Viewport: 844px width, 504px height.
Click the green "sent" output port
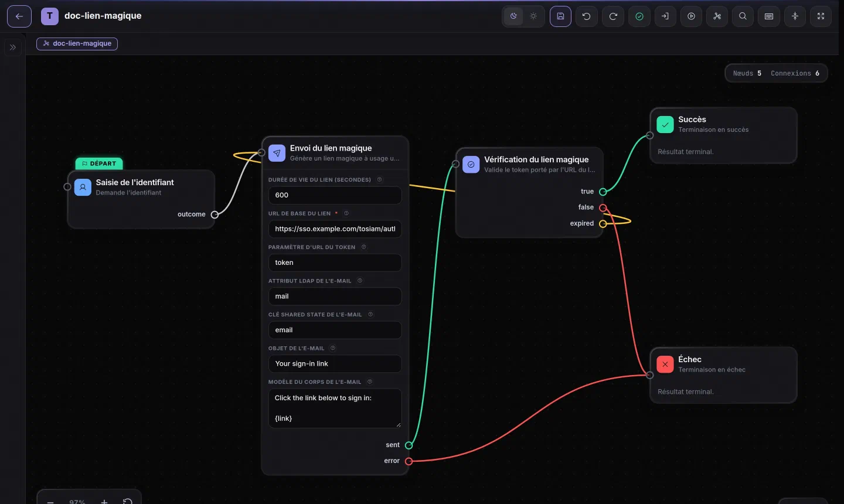tap(409, 445)
